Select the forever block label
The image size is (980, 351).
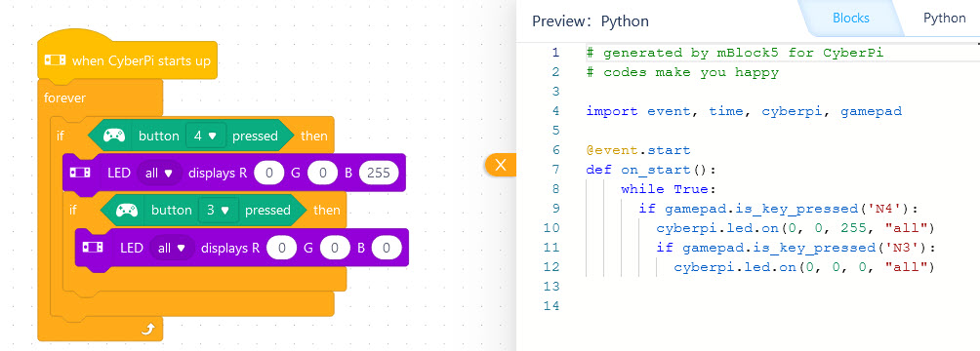pos(65,98)
